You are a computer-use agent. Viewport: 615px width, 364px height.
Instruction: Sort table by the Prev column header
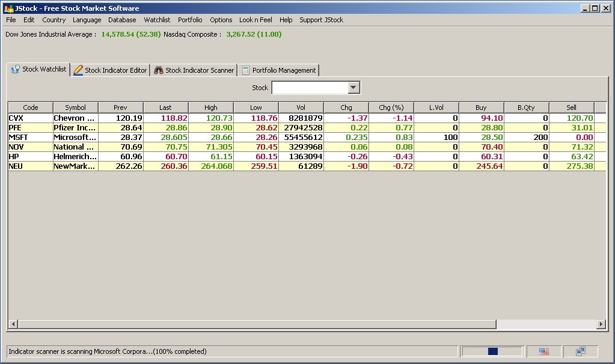120,108
